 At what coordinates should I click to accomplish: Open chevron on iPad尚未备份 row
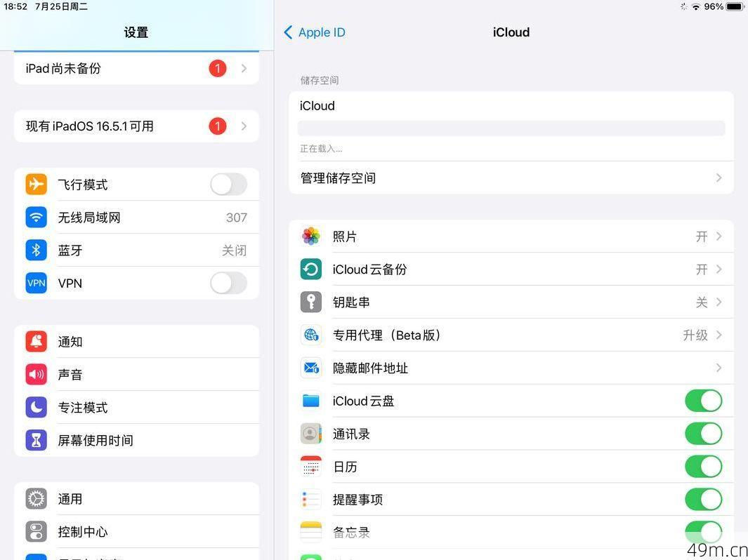coord(244,69)
